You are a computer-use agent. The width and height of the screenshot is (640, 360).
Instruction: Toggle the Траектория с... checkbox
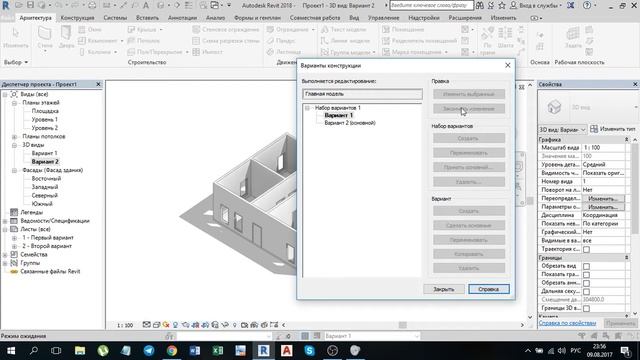pos(587,249)
